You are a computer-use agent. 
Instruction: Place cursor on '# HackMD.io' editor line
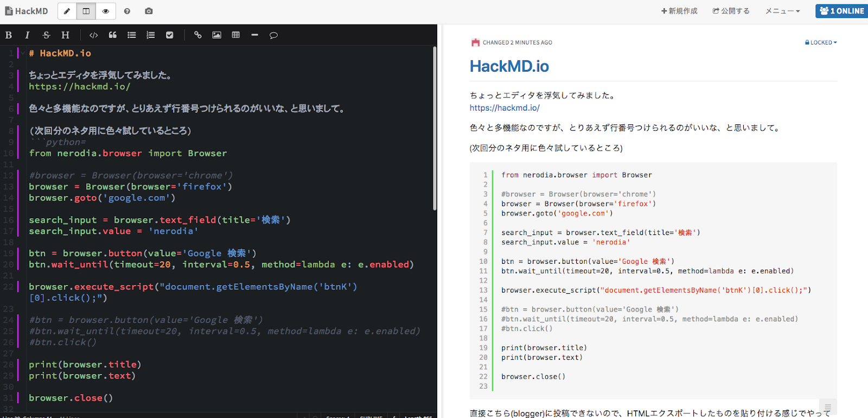click(60, 53)
